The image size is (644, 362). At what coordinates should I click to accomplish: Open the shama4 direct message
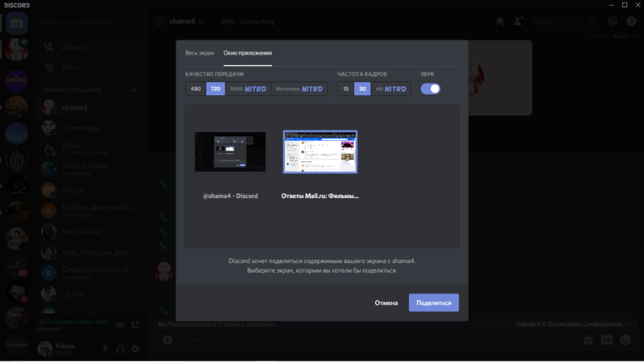89,108
